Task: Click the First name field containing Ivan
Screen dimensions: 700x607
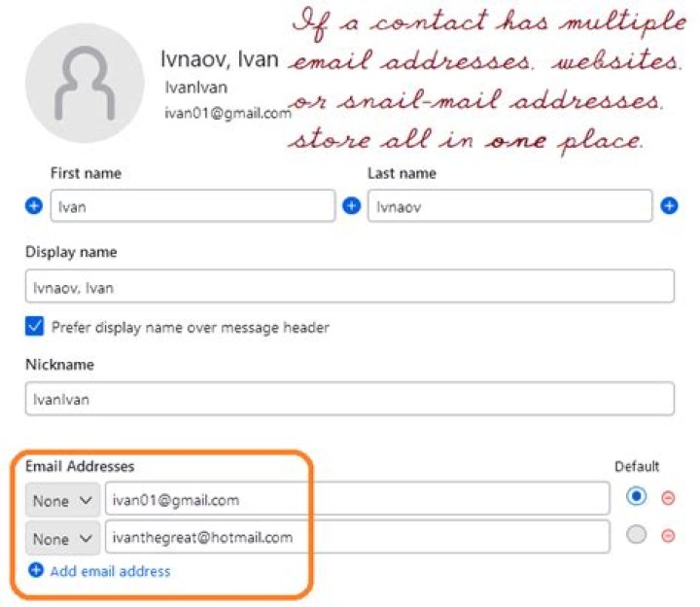Action: [x=192, y=206]
